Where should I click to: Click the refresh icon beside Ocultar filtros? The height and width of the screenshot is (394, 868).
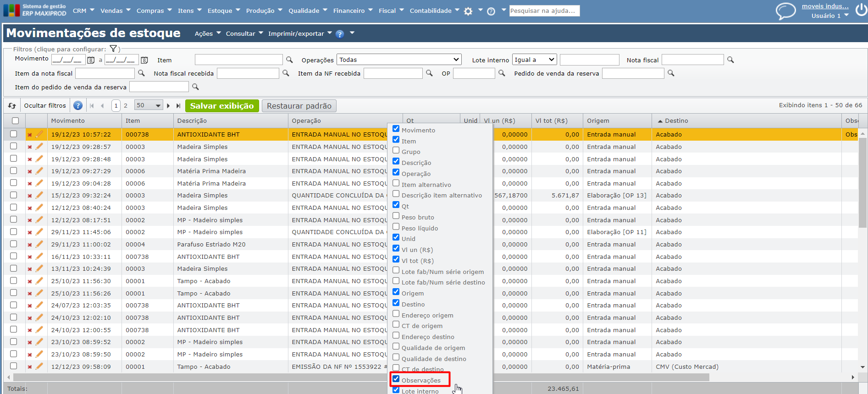[x=12, y=106]
